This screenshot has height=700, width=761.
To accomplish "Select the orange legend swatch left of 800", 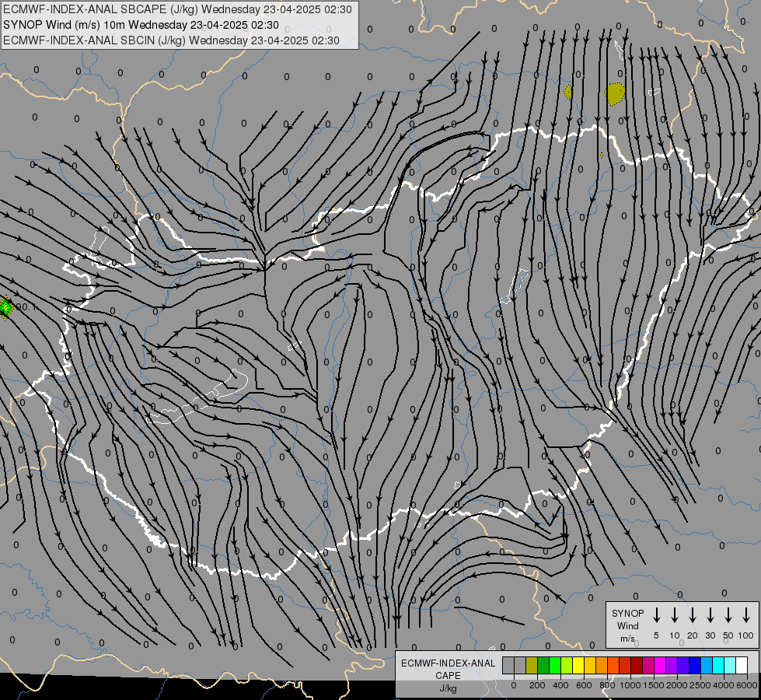I will (x=602, y=665).
